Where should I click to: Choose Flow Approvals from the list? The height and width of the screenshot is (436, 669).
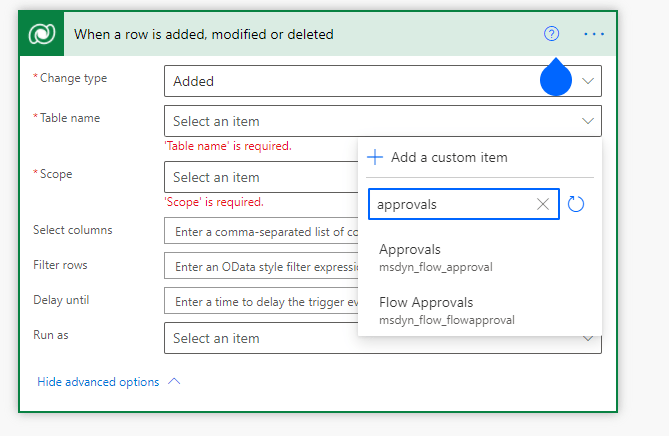426,302
